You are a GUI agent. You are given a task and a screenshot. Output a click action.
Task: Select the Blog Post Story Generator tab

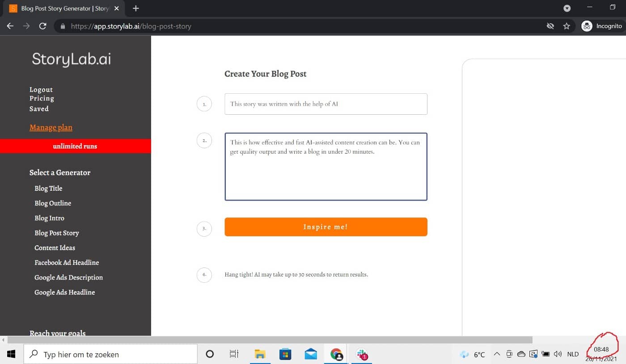tap(64, 8)
